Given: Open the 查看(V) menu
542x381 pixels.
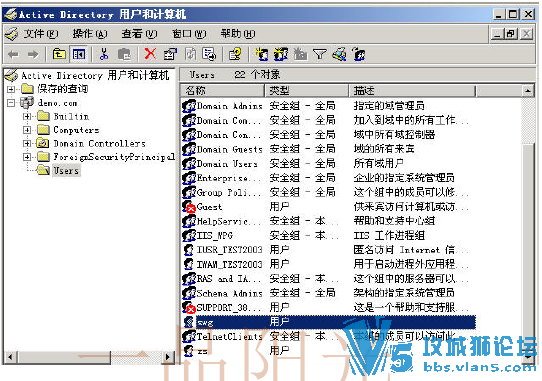Looking at the screenshot, I should [x=139, y=34].
